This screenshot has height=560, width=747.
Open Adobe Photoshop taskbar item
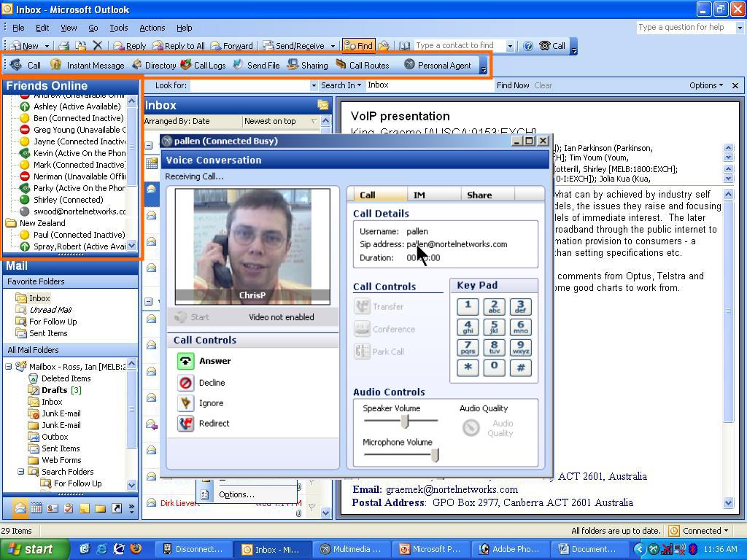[x=510, y=549]
